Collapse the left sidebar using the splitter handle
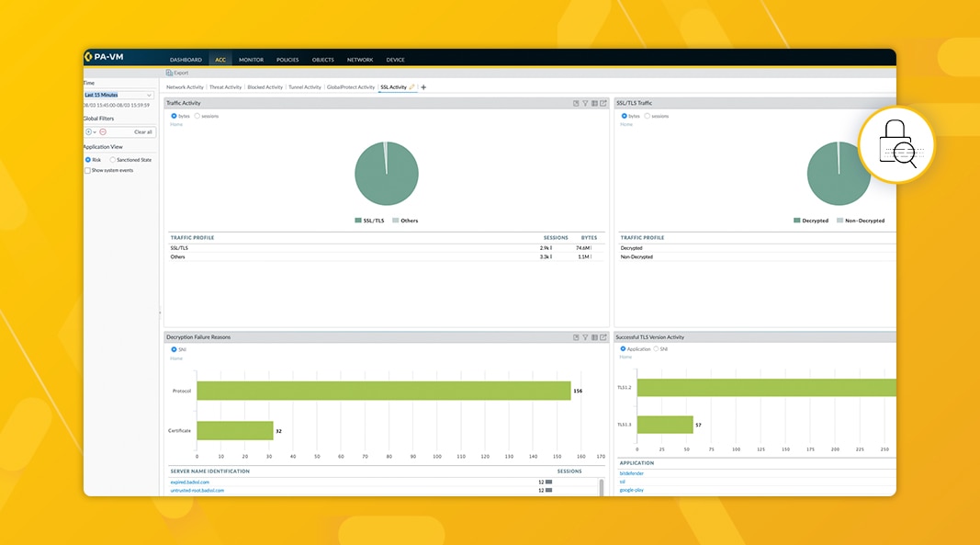 [x=160, y=312]
